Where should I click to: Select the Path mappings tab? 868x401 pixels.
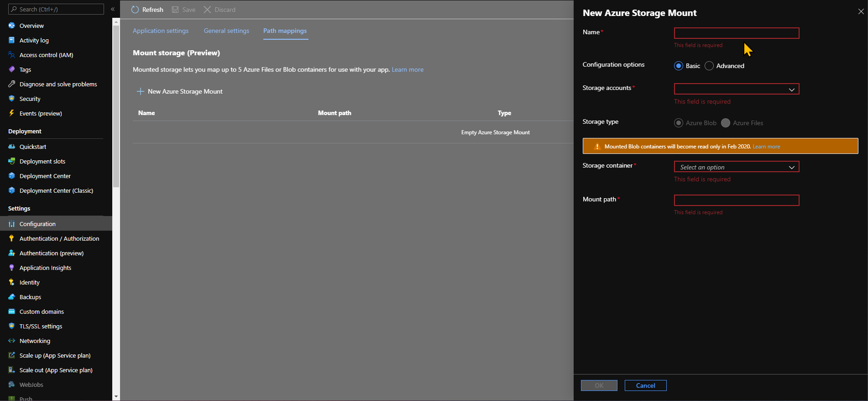(285, 31)
